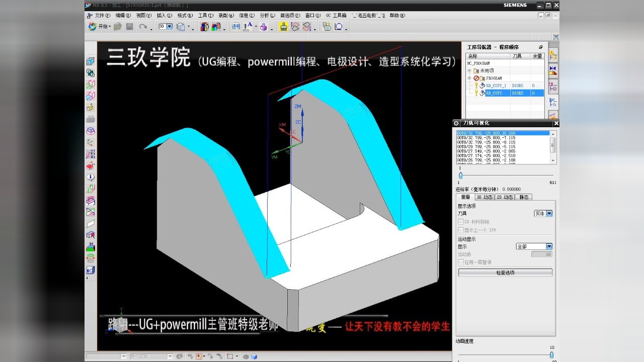Click the purple solid stack icon

pos(263,26)
